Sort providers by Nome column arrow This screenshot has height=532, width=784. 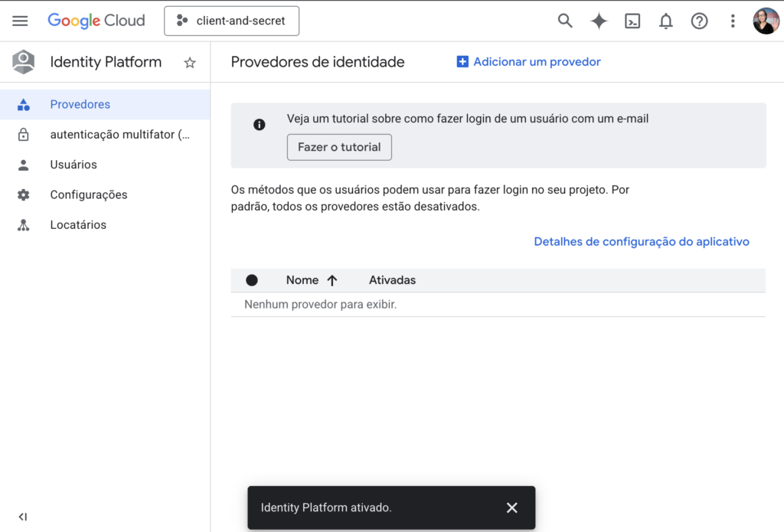coord(332,280)
